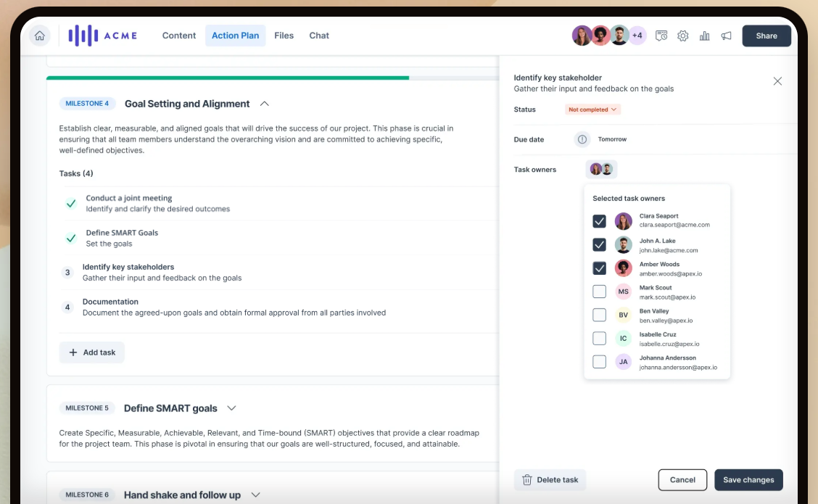Click the JA initials avatar
This screenshot has height=504, width=818.
coord(623,362)
